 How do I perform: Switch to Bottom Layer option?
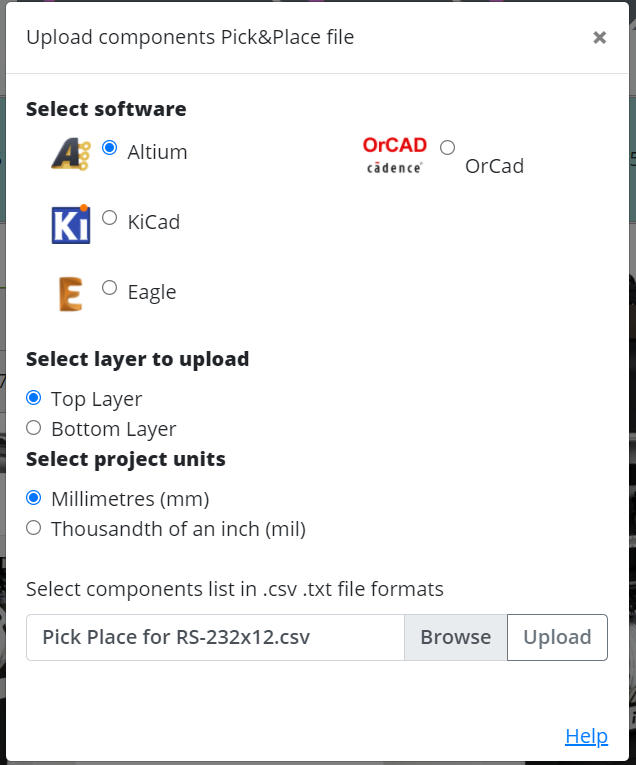34,428
